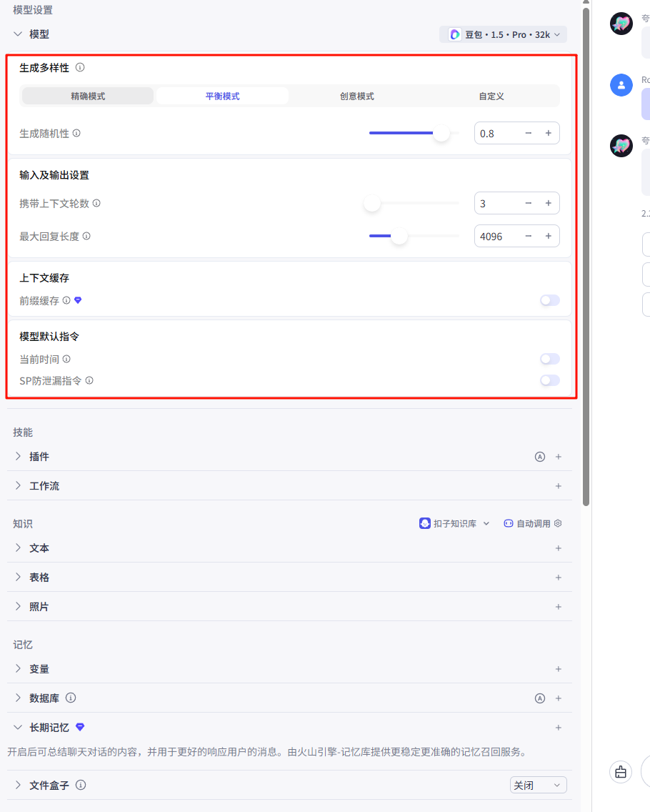Click the auto (A) icon on the 插件 row

coord(539,456)
